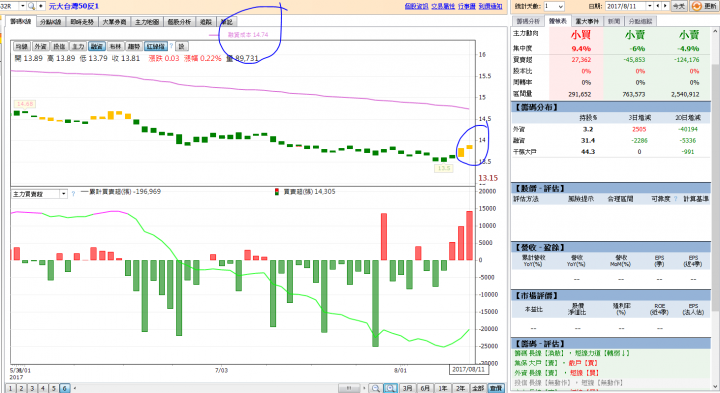Set chart range to 6月
This screenshot has width=720, height=393.
(425, 388)
